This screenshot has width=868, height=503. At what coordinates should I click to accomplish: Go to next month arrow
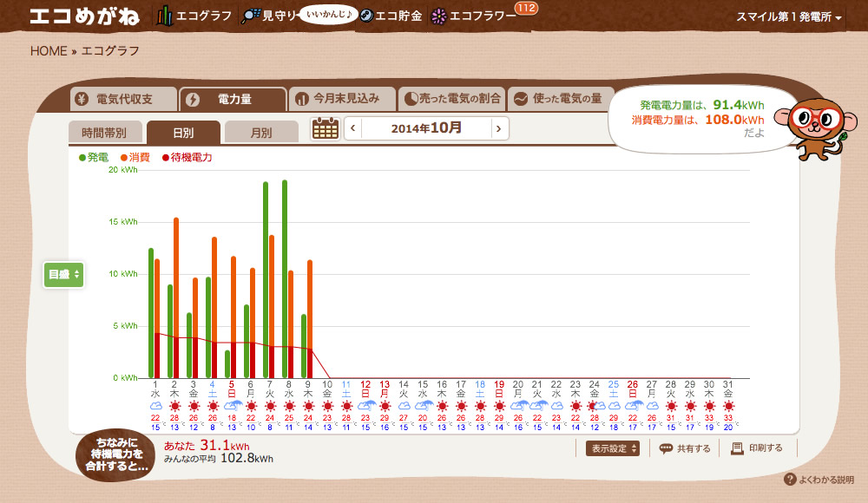tap(499, 128)
